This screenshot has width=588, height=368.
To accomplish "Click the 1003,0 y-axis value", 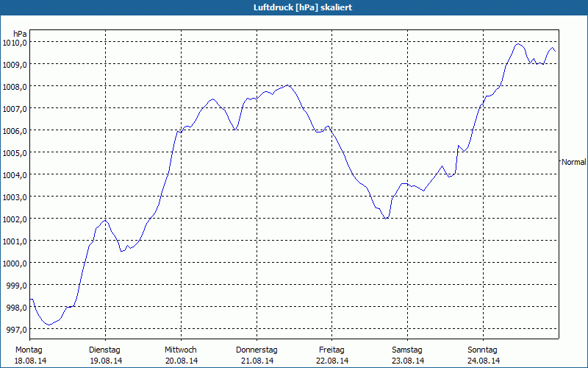I will 15,197.
